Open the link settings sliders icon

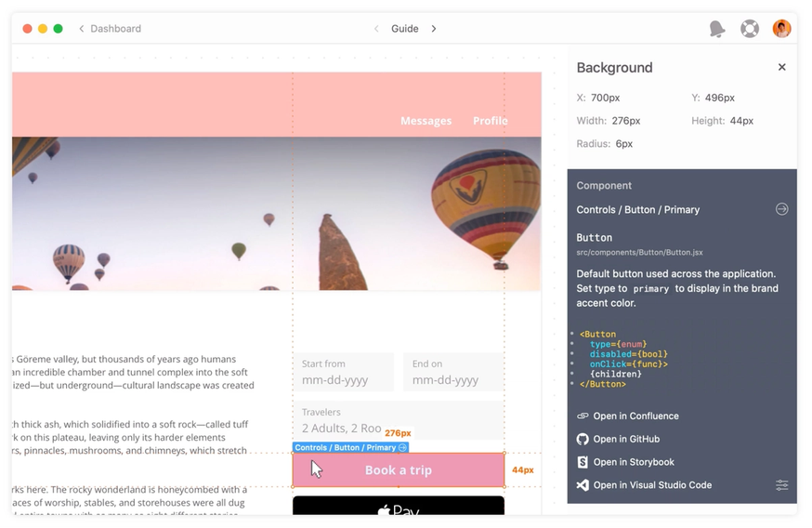click(782, 485)
